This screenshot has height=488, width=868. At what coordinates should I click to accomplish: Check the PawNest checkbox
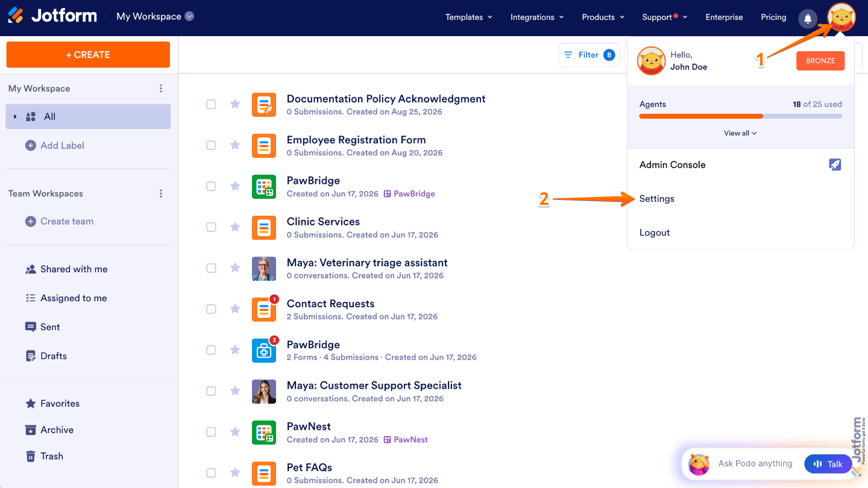point(211,432)
